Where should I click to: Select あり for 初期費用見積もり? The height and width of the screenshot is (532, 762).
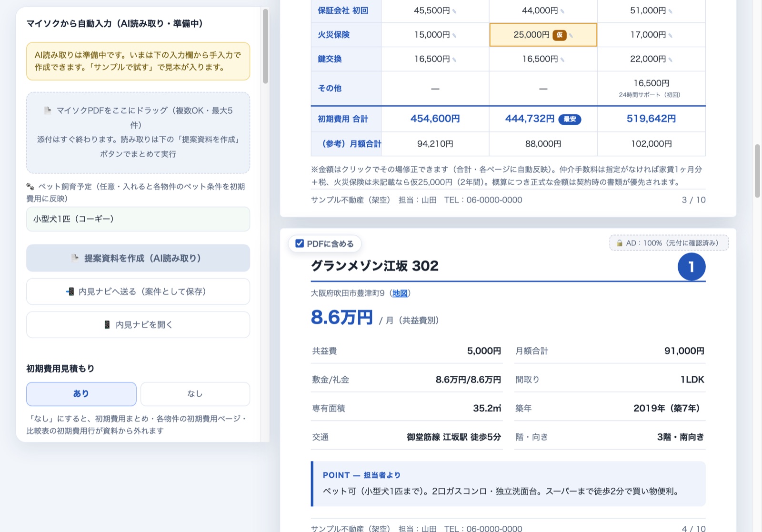coord(81,393)
